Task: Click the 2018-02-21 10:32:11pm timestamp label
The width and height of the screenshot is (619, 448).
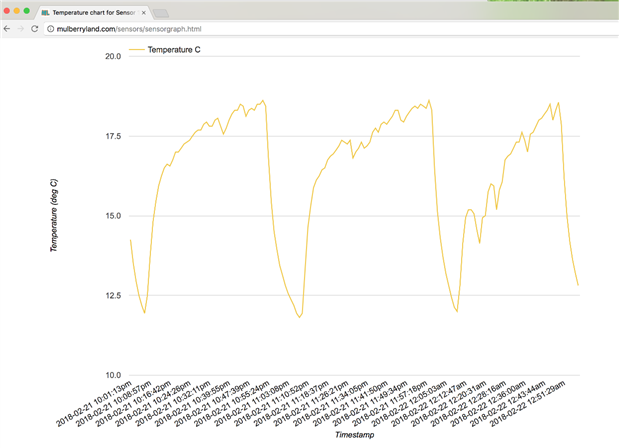Action: coord(173,404)
